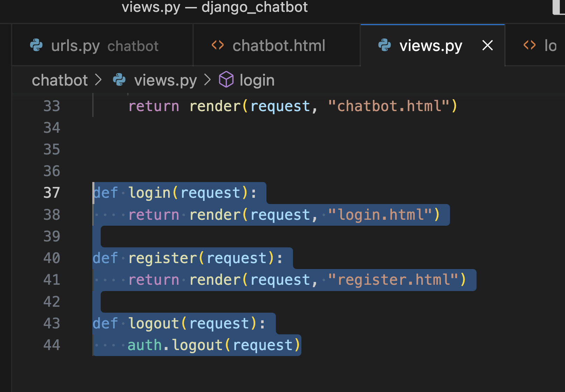Click on 'register' function name on line 40

tap(163, 258)
